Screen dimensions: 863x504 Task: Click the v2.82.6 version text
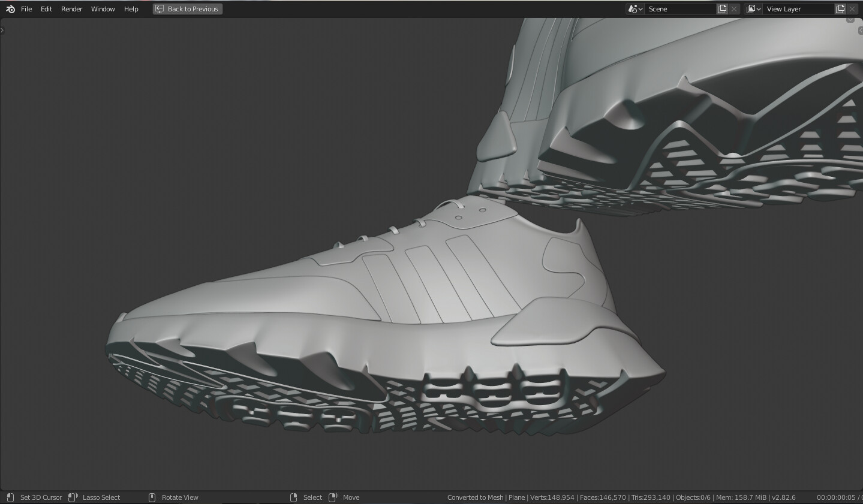[784, 497]
